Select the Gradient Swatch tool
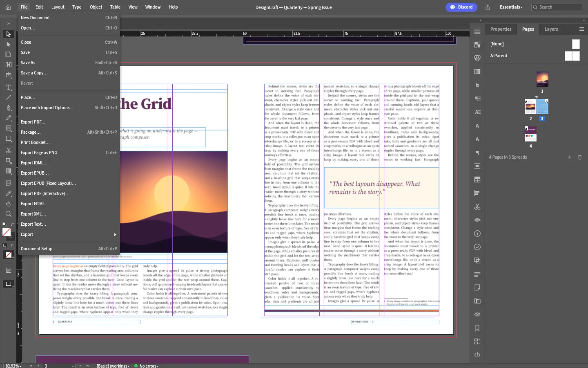 pyautogui.click(x=8, y=171)
